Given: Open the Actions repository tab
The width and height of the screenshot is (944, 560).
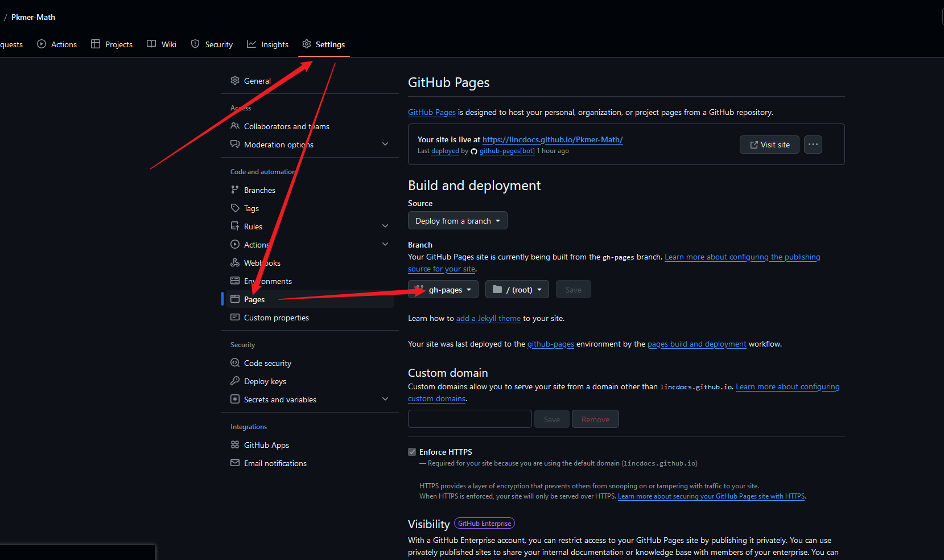Looking at the screenshot, I should click(57, 44).
